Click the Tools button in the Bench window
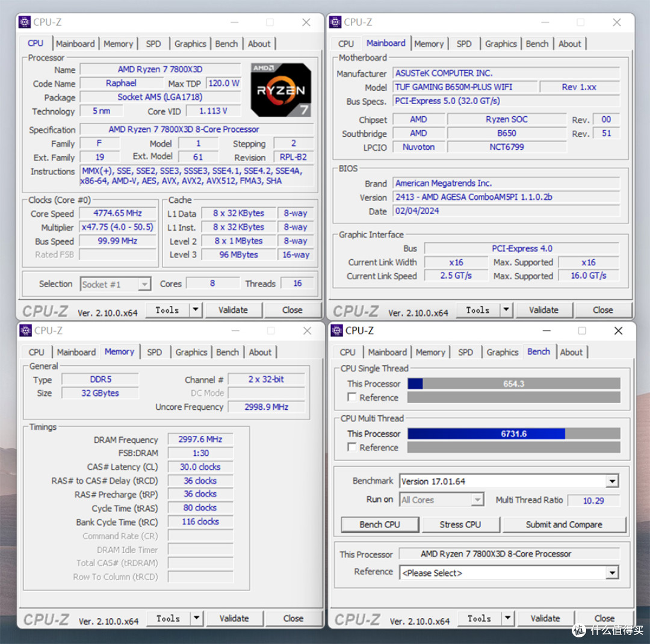The height and width of the screenshot is (644, 650). [480, 618]
